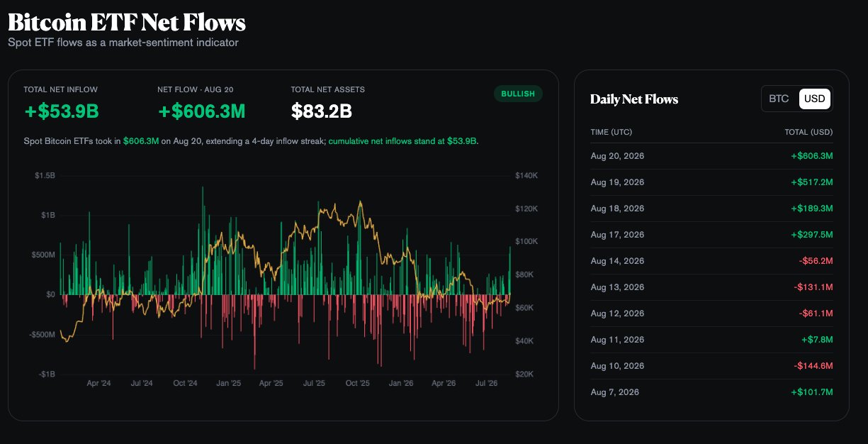The height and width of the screenshot is (444, 868).
Task: Click the $83.2B total net assets figure
Action: coord(322,111)
